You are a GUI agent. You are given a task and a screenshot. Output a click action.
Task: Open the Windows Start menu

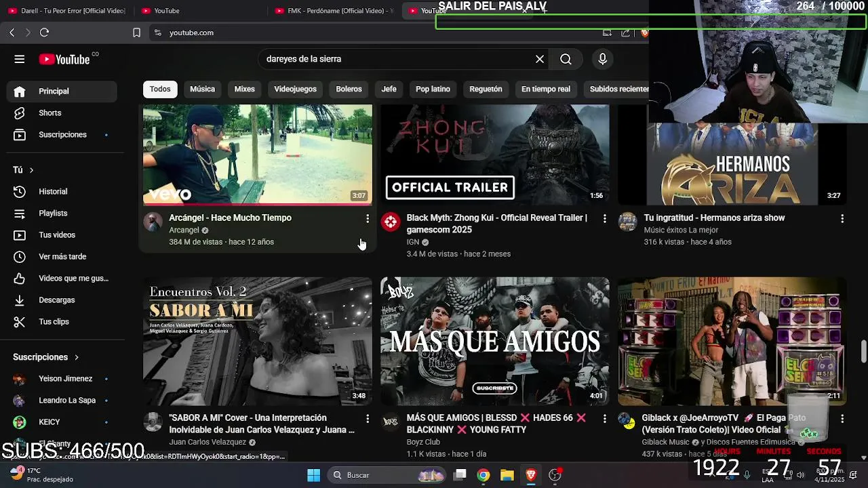coord(313,475)
